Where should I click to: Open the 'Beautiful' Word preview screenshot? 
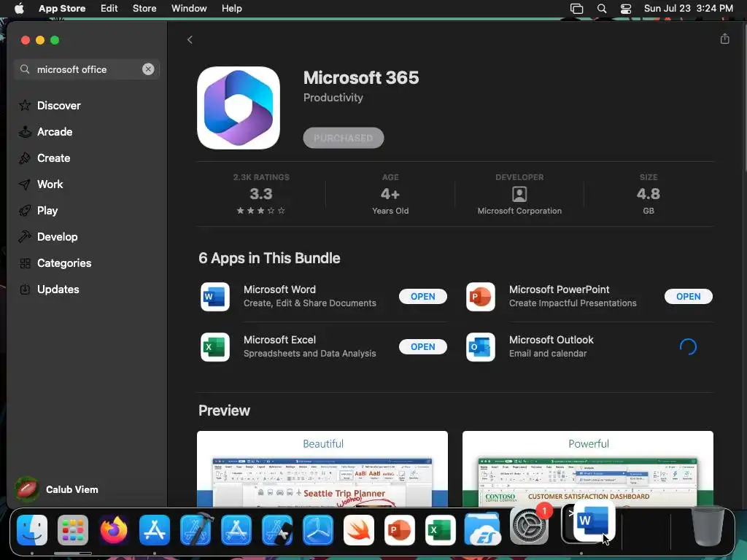(322, 469)
